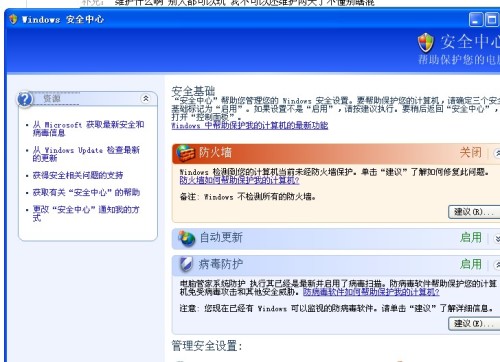Click the Virus Protection shield icon

[186, 264]
